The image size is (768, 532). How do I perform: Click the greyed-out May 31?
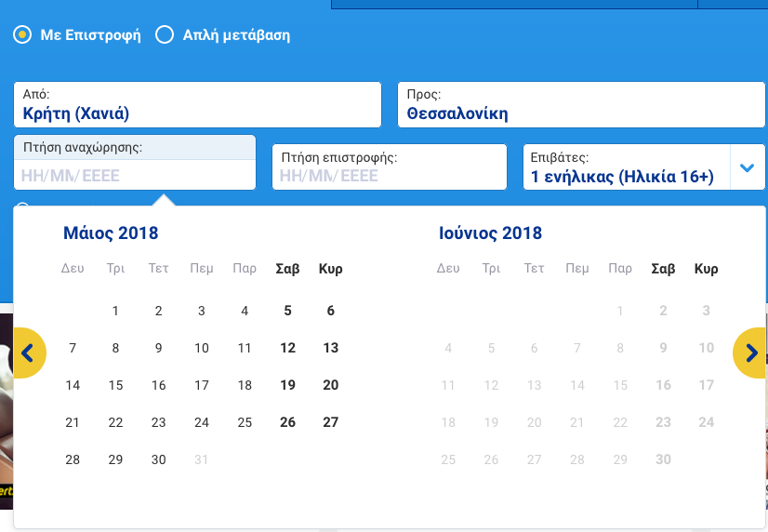(202, 459)
